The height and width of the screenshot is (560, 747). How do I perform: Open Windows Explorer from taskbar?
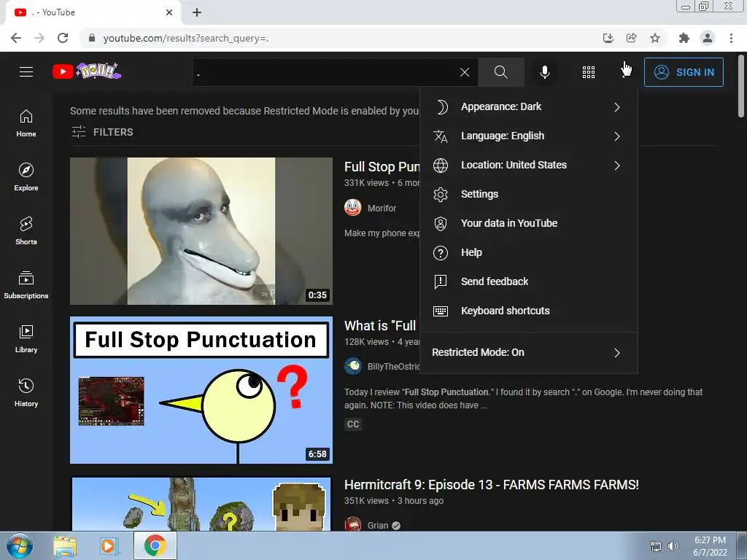pos(65,545)
